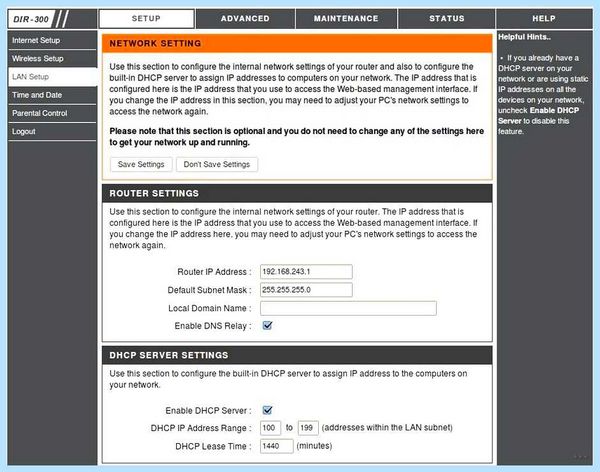Focus the Router IP Address field
600x472 pixels.
306,271
